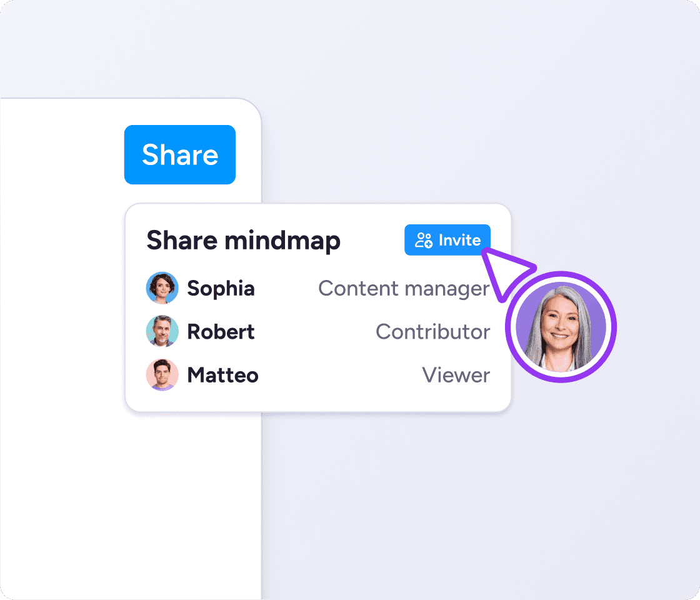The image size is (700, 600).
Task: Select the name Sophia in list
Action: [221, 288]
